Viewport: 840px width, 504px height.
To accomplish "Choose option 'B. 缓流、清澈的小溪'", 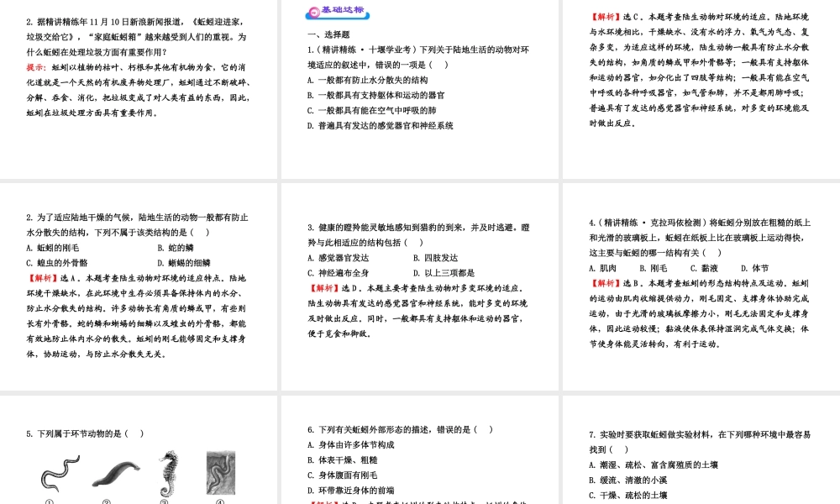I will point(627,480).
